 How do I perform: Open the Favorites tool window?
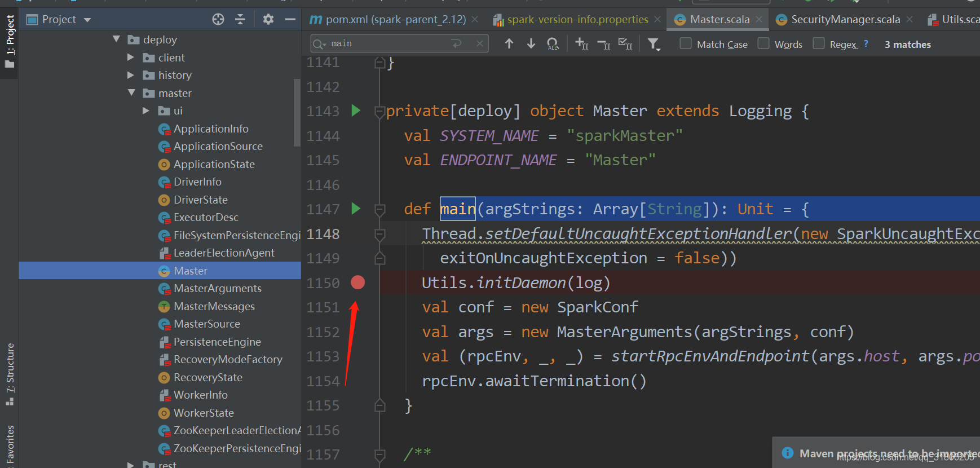(10, 445)
